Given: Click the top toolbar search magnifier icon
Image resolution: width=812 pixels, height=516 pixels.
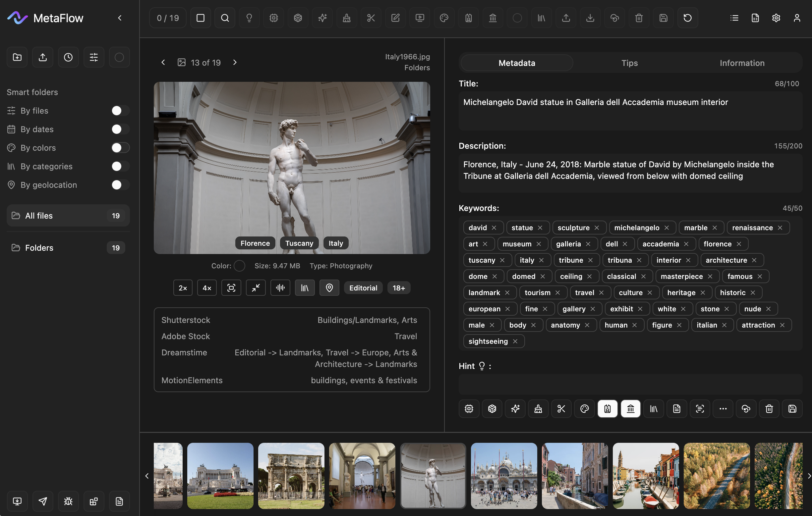Looking at the screenshot, I should click(x=225, y=18).
